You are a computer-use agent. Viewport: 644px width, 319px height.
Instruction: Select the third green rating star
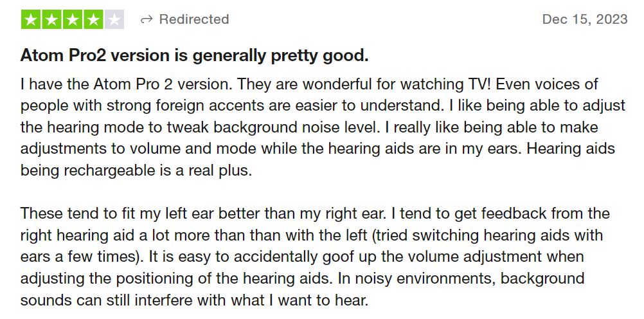point(72,19)
